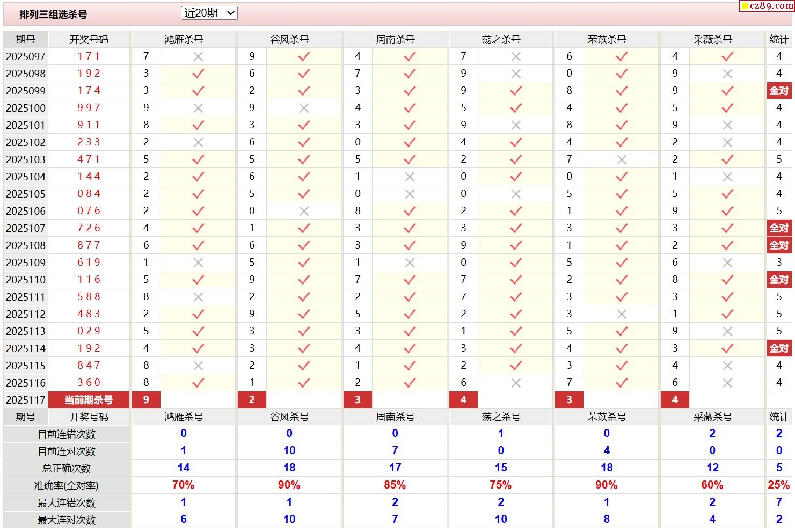Click the top 鸿雁杀号 column header
The image size is (795, 532).
pyautogui.click(x=184, y=39)
